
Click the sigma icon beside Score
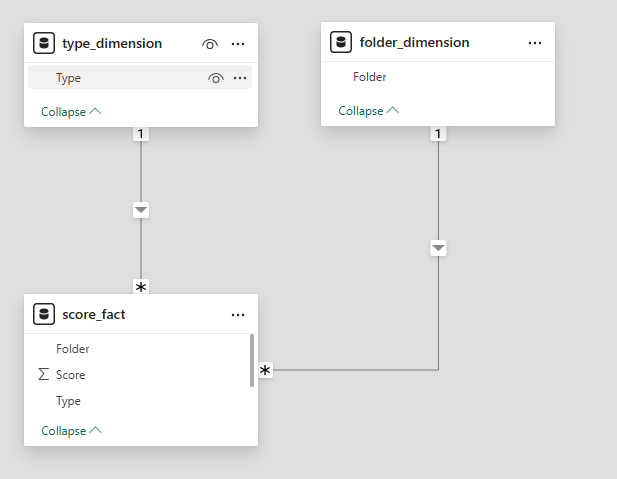[x=44, y=374]
